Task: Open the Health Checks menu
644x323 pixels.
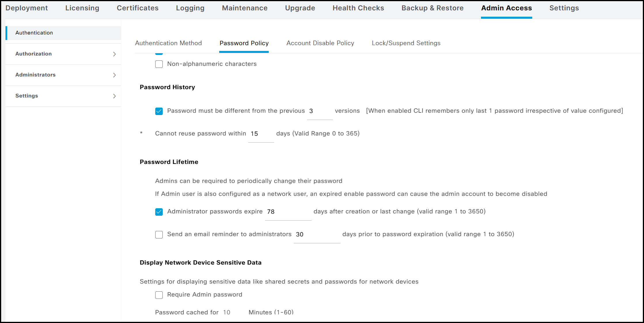Action: (358, 8)
